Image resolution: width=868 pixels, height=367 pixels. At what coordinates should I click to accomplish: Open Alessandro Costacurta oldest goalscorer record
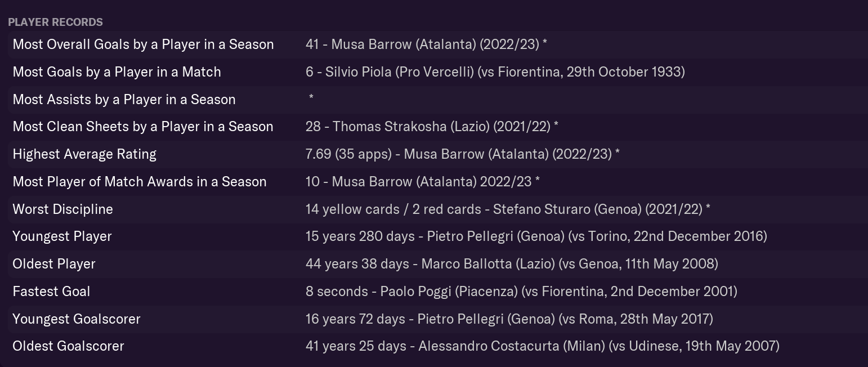[x=542, y=346]
